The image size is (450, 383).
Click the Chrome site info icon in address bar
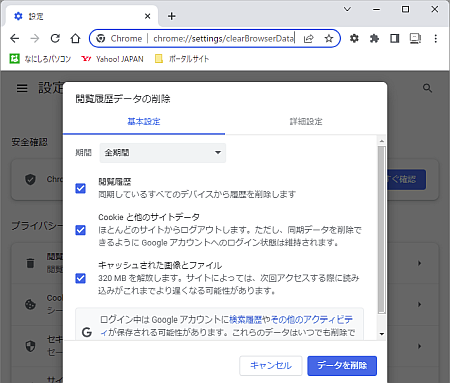(101, 39)
